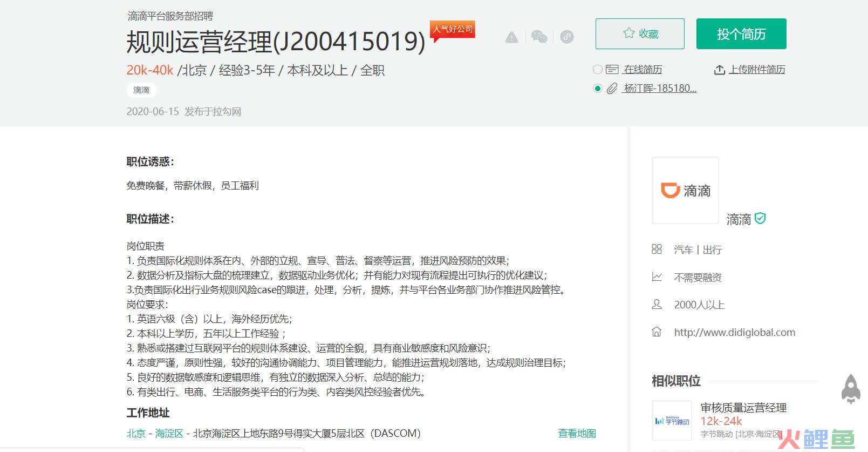Click the 英语六级（含）以上 requirement line
The image size is (868, 452).
(x=209, y=319)
